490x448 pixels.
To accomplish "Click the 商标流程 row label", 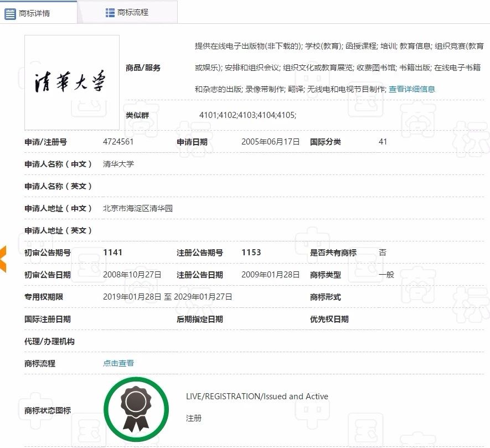I will point(40,363).
